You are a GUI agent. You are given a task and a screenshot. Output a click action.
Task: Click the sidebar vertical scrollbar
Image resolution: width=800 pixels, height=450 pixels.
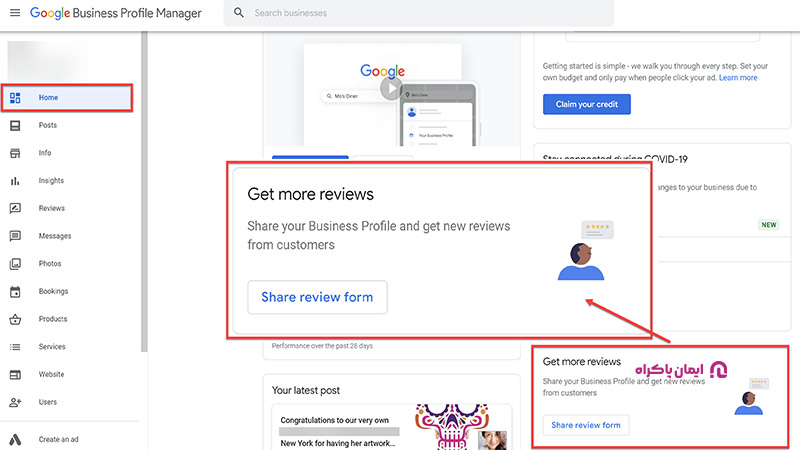coord(144,191)
